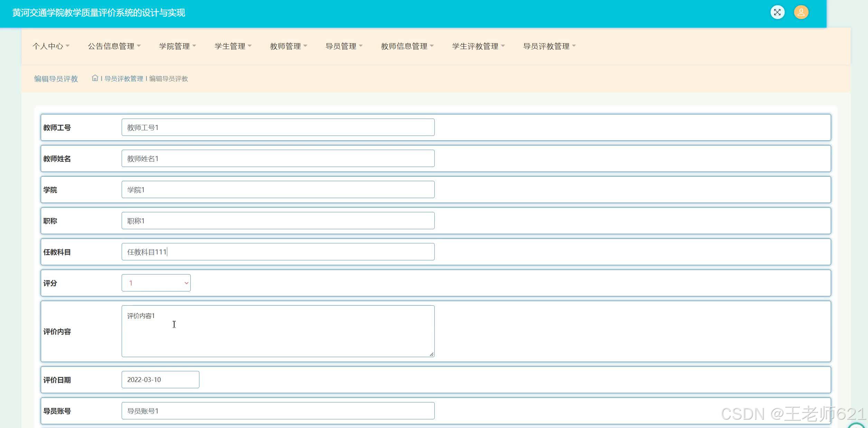Screen dimensions: 868x428
Task: Click the user avatar icon
Action: pyautogui.click(x=801, y=12)
